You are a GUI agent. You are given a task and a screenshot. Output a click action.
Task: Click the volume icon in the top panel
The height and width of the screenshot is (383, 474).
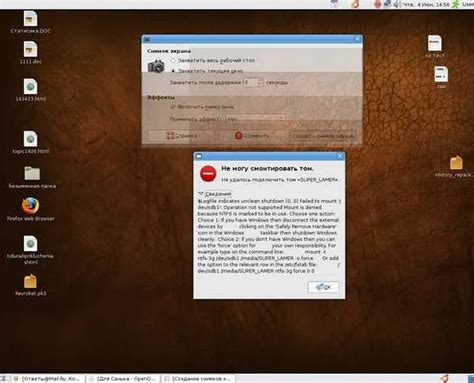tap(396, 4)
